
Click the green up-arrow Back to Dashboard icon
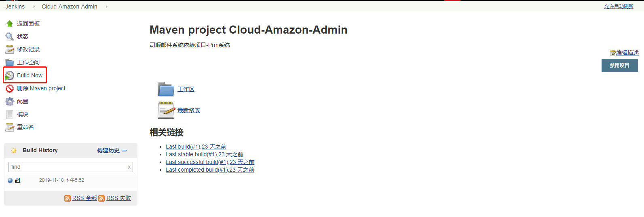click(x=10, y=23)
